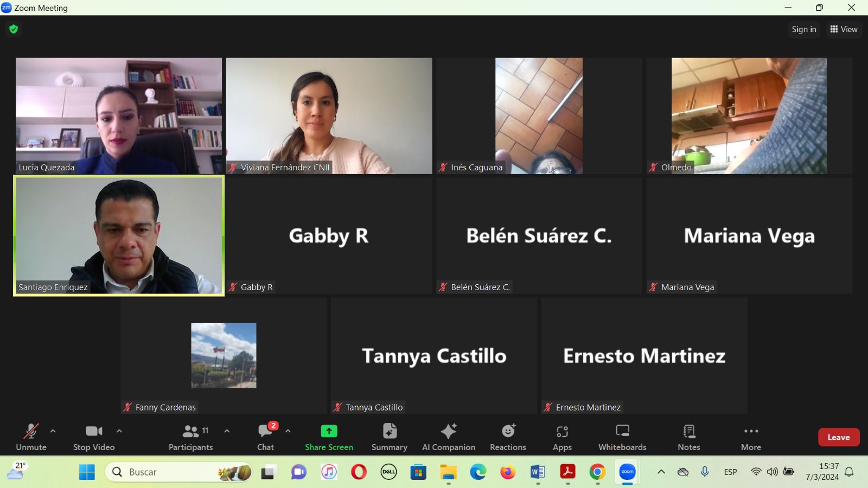Open the Participants list
Viewport: 868px width, 488px height.
point(190,437)
